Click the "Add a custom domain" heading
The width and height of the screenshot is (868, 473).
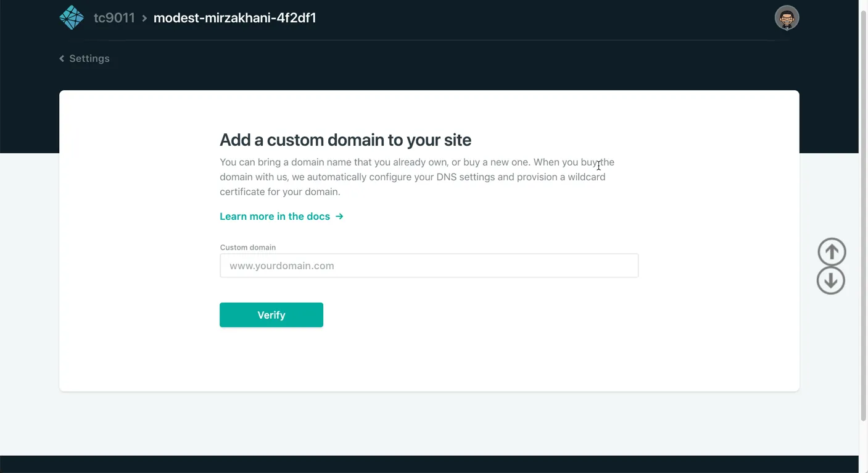345,140
